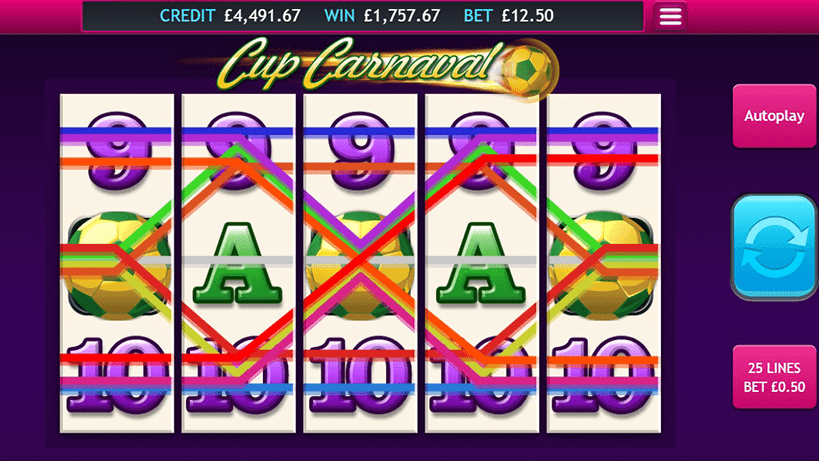Click purple 10 on center reel
The image size is (819, 461).
360,375
